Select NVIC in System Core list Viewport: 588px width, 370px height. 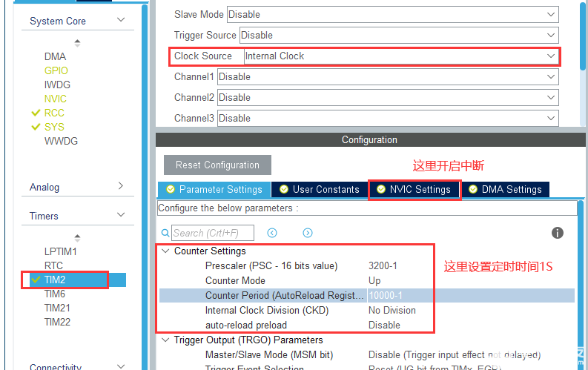[x=55, y=99]
